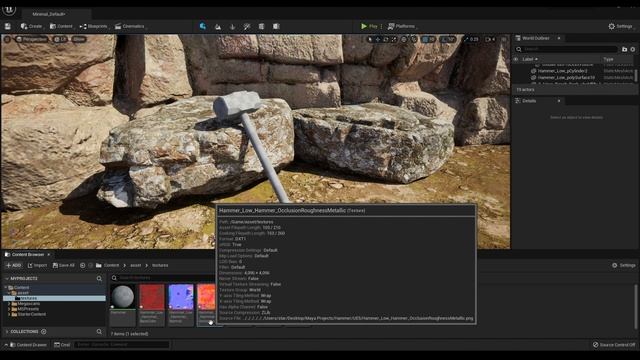This screenshot has width=640, height=360.
Task: Choose the Rotate tool in viewport
Action: pos(386,39)
